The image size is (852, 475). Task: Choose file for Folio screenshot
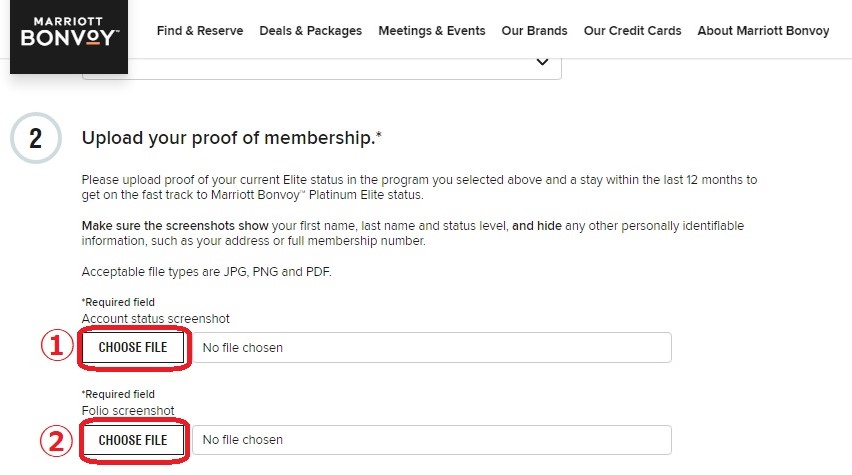tap(133, 440)
